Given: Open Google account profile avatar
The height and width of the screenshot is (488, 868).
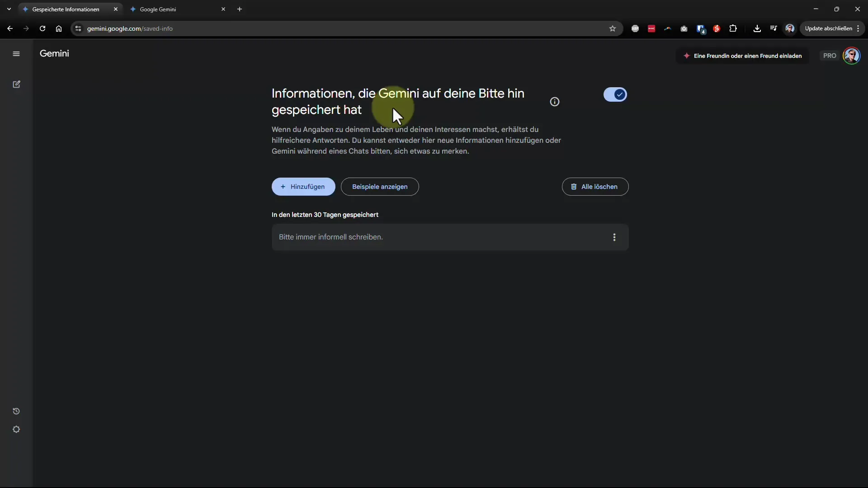Looking at the screenshot, I should 852,56.
